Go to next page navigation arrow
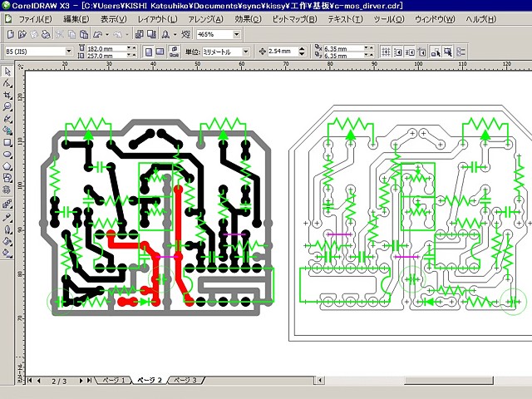The height and width of the screenshot is (399, 532). point(81,381)
